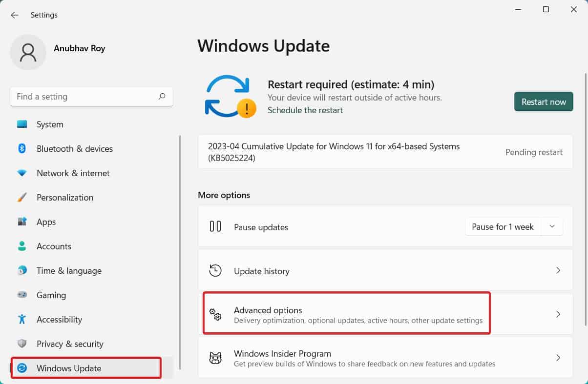Select Time & language in sidebar

[69, 271]
